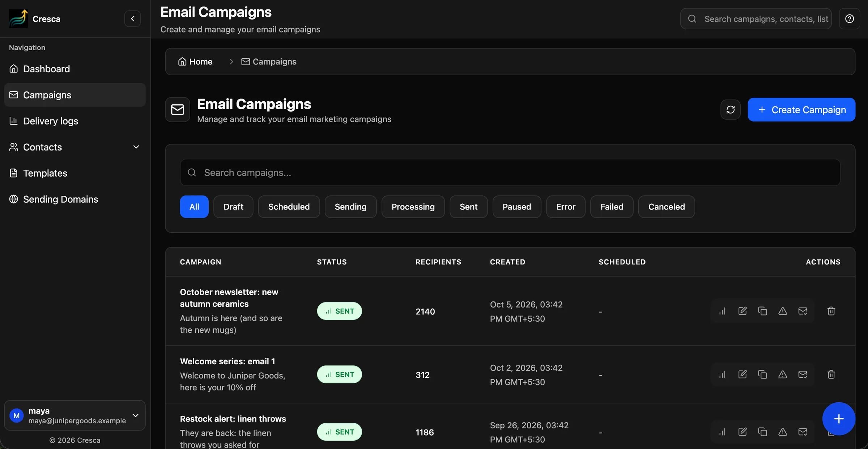Show only Processing campaigns
This screenshot has width=868, height=449.
pyautogui.click(x=413, y=207)
